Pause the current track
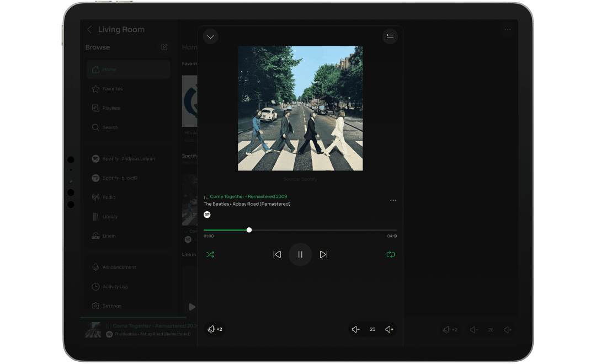Image resolution: width=596 pixels, height=364 pixels. (300, 255)
